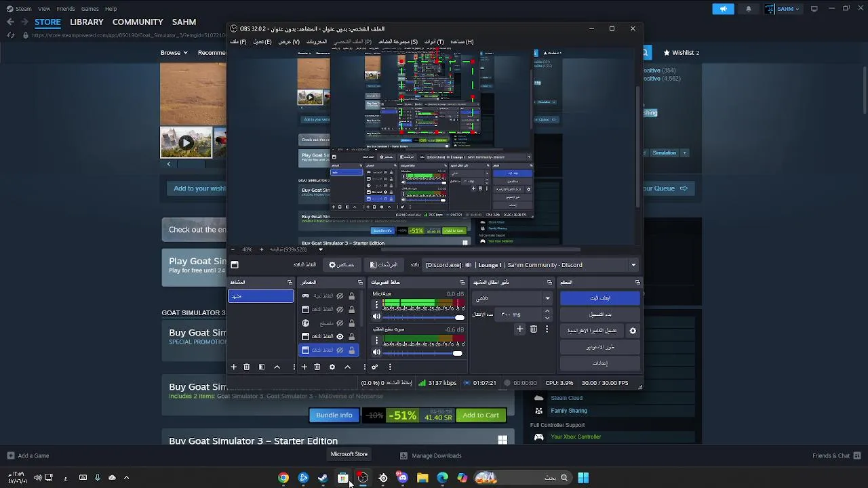Show the browser source (globe row)
The height and width of the screenshot is (488, 868).
click(x=340, y=323)
